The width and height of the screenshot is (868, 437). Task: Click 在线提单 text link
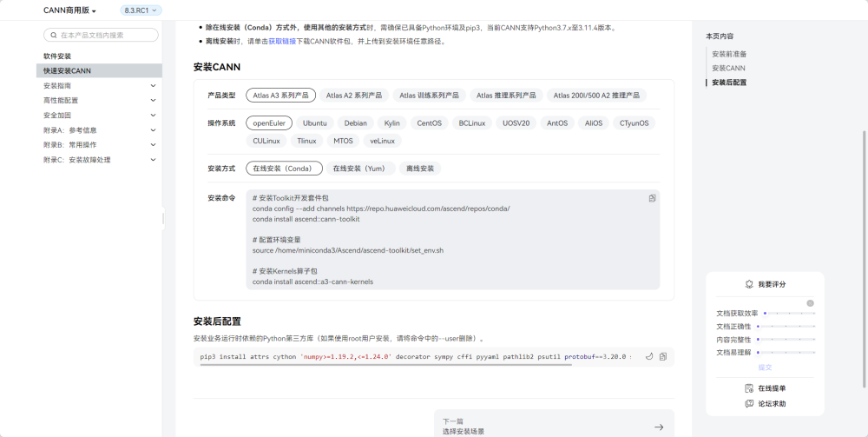[x=772, y=388]
